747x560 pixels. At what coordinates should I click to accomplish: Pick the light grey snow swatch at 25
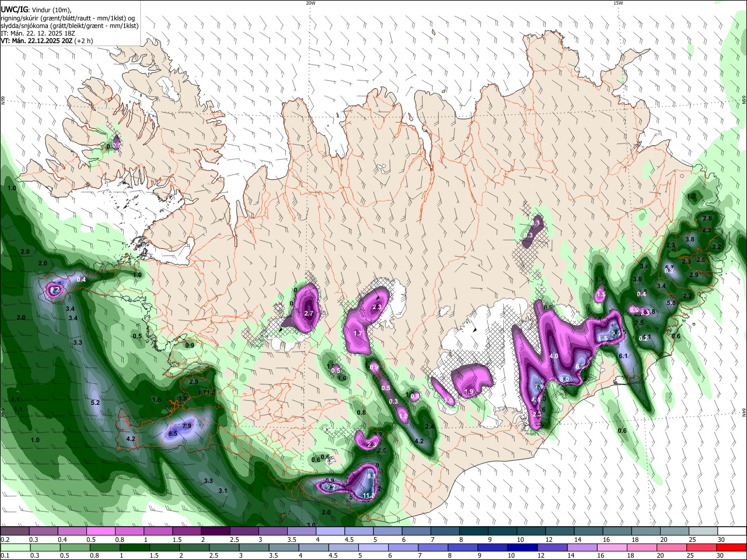click(703, 531)
